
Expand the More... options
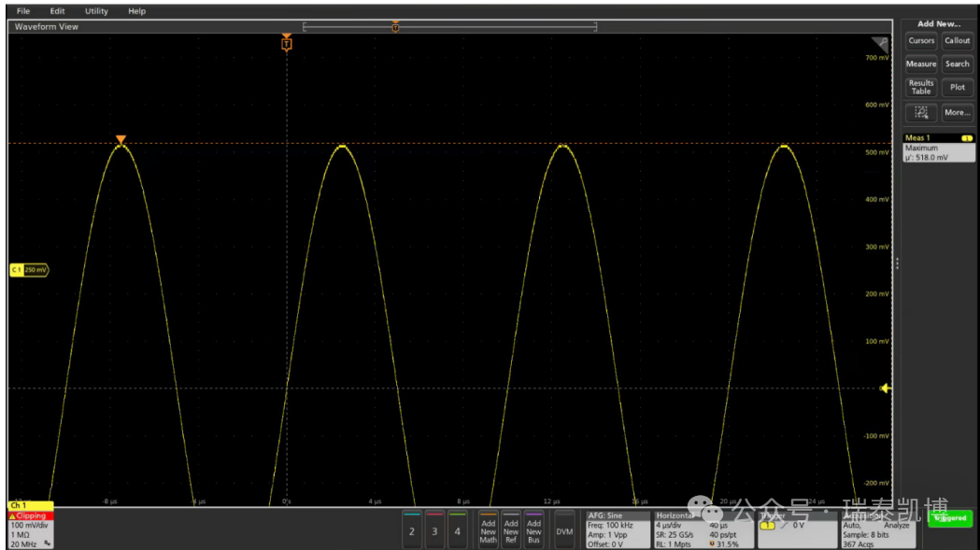pos(957,113)
